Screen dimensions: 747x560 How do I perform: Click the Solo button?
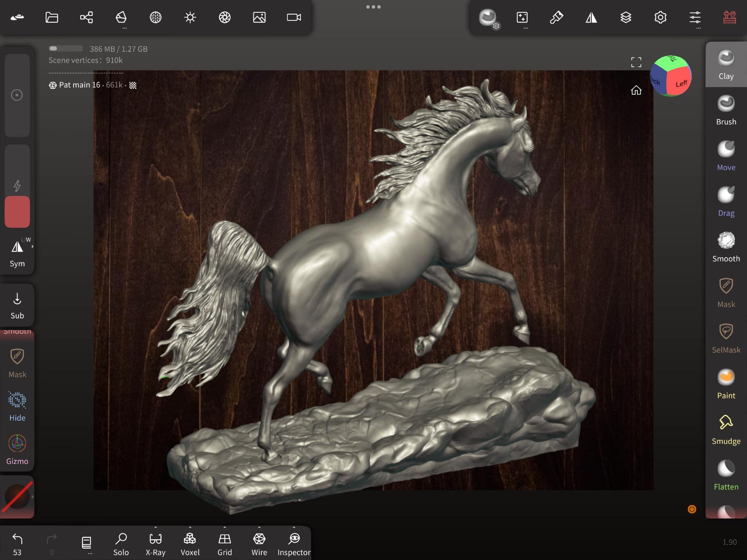point(121,544)
